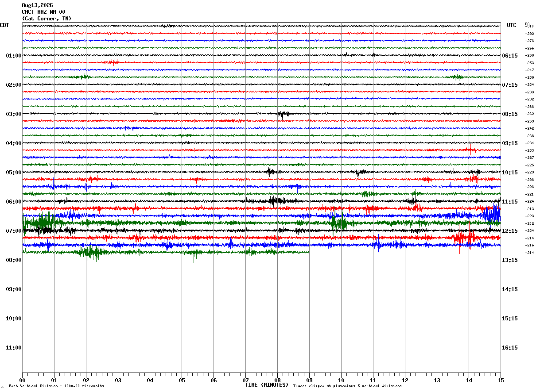This screenshot has height=392, width=536.
Task: Click the CDT column header
Action: point(4,25)
